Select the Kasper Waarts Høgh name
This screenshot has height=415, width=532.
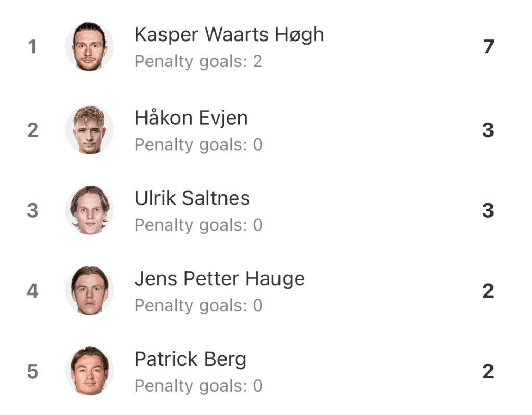[x=229, y=35]
